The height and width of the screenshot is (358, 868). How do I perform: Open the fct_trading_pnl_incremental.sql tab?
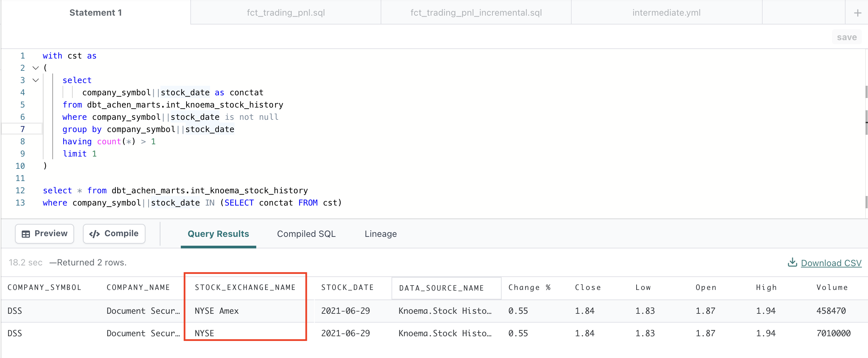(476, 13)
